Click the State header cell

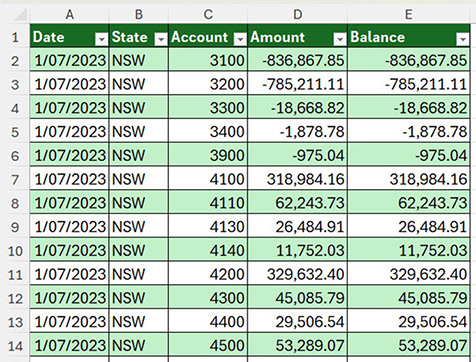pos(139,35)
